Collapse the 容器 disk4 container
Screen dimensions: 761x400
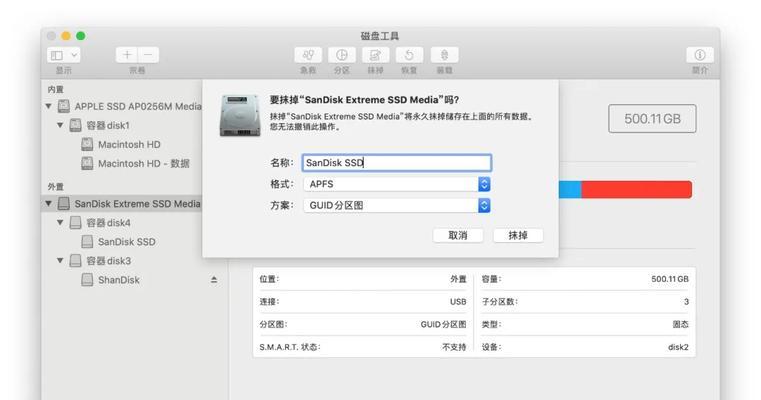[x=60, y=222]
